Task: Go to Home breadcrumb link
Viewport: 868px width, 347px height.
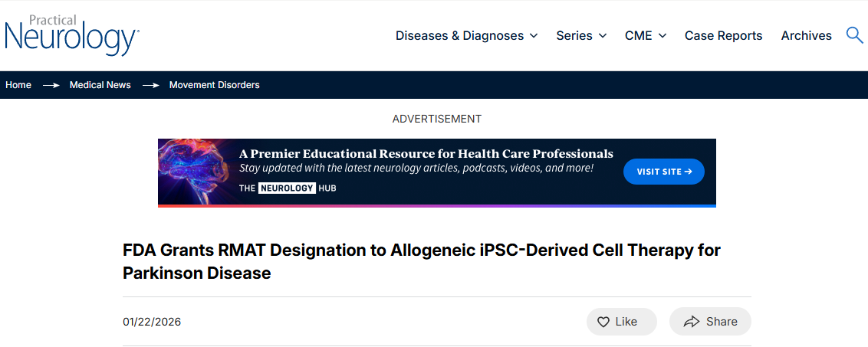Action: pyautogui.click(x=18, y=85)
